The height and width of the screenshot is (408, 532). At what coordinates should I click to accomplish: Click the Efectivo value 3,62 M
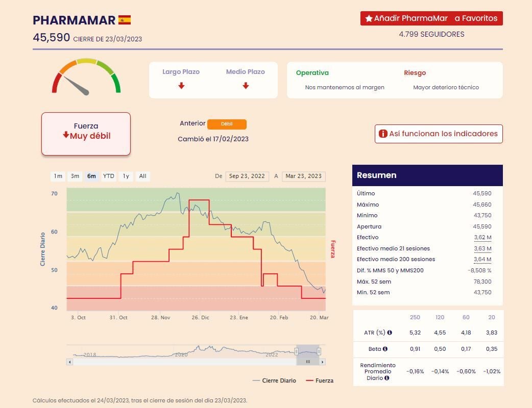point(482,238)
